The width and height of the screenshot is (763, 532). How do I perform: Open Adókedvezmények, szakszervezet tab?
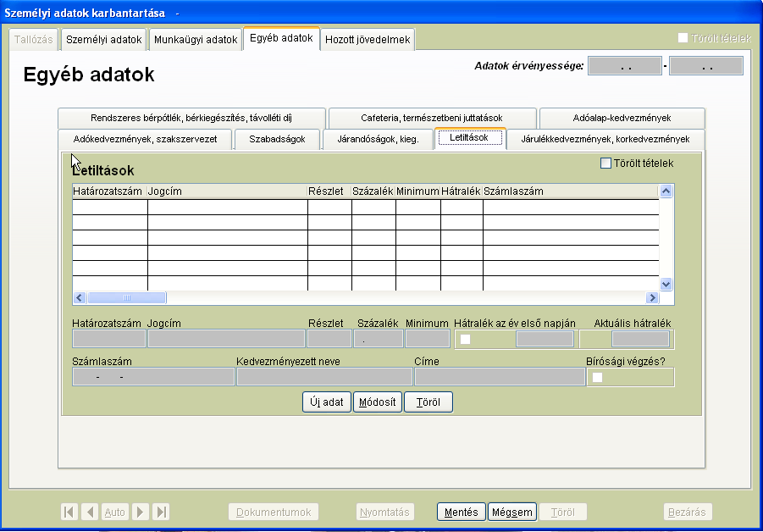click(145, 139)
